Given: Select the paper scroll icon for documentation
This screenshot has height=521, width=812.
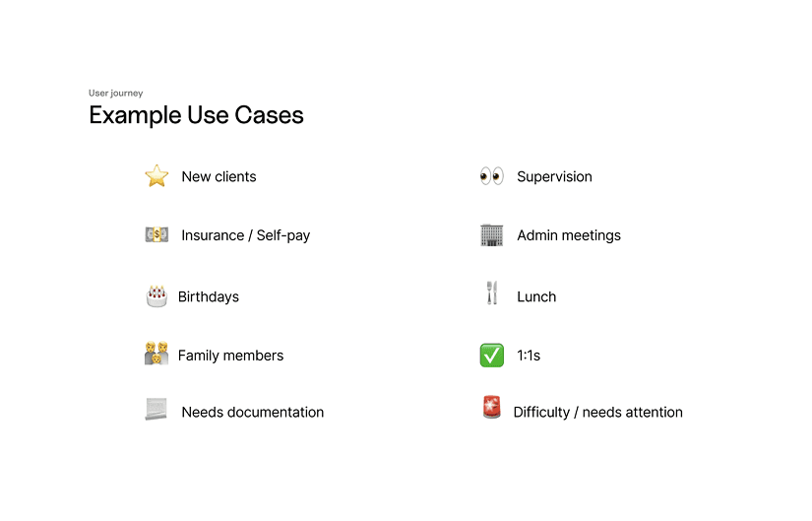Looking at the screenshot, I should pos(156,409).
